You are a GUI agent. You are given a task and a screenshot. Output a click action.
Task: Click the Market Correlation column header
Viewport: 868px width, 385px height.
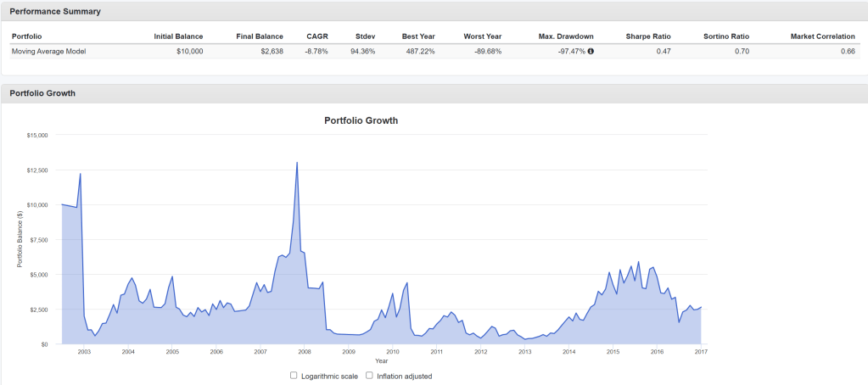(822, 36)
